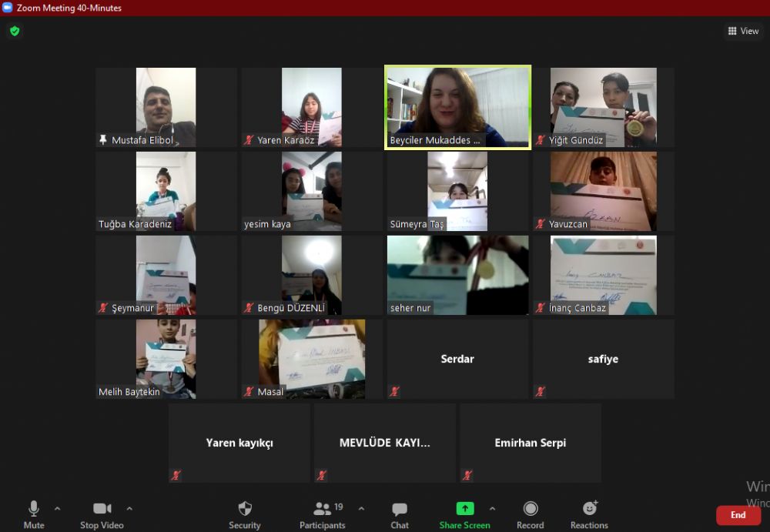Viewport: 770px width, 532px height.
Task: Open the Security menu
Action: pyautogui.click(x=245, y=514)
